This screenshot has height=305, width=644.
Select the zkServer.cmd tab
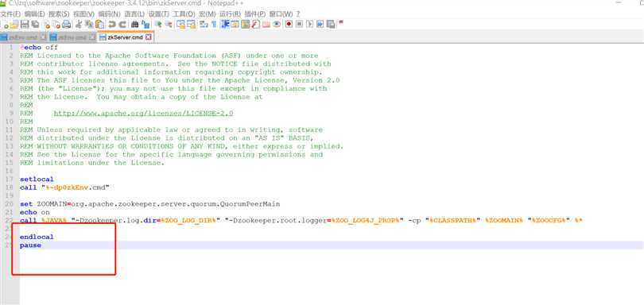click(125, 37)
